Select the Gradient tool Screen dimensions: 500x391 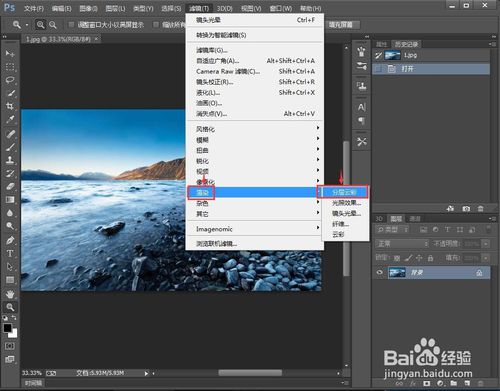10,200
